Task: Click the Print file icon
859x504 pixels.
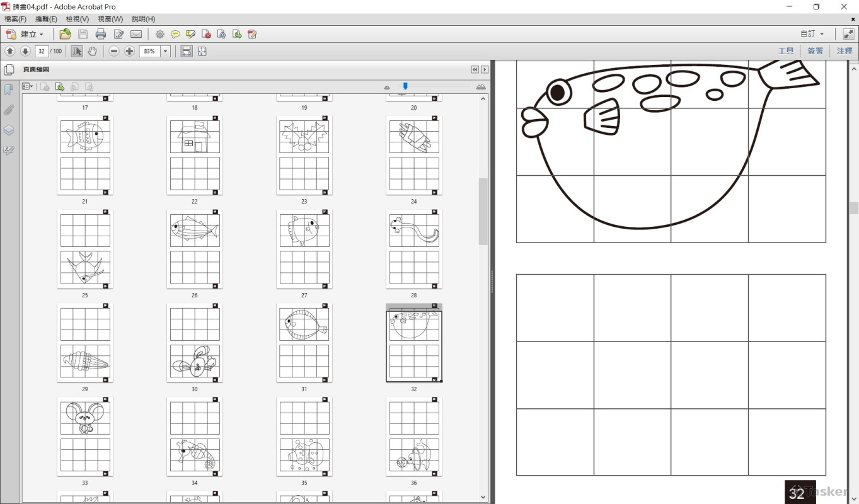Action: [x=100, y=34]
